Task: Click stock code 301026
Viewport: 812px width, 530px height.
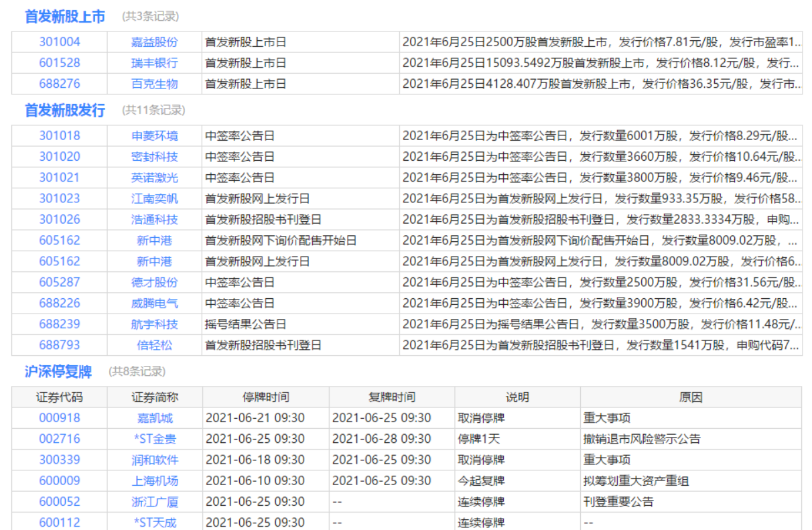Action: (x=59, y=219)
